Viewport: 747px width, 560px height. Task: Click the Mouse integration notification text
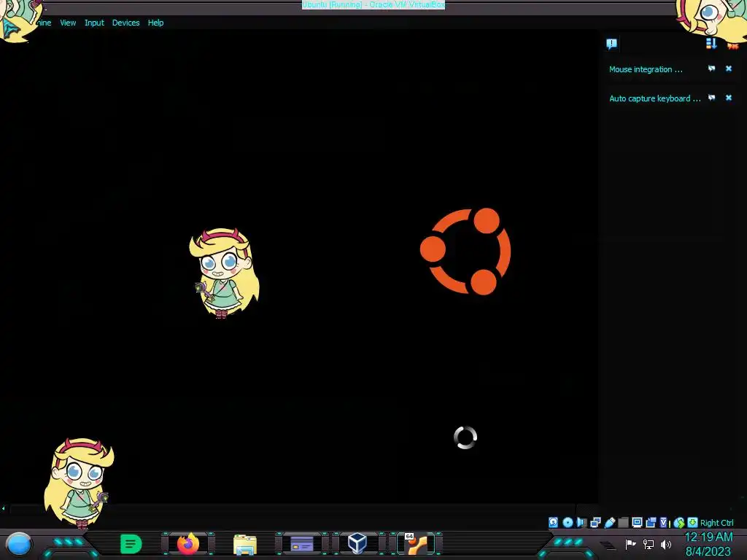(x=646, y=69)
